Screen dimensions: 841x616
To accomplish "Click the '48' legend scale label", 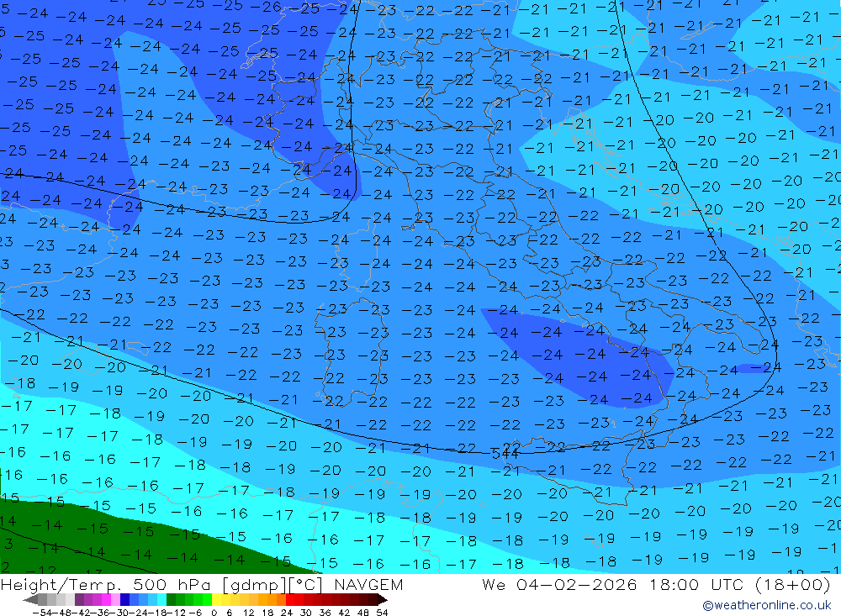I will click(x=362, y=613).
